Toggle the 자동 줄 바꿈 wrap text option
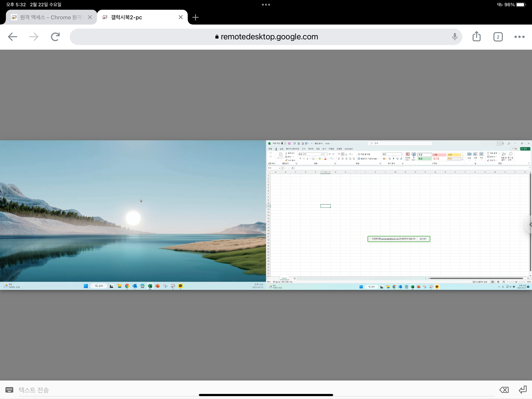Image resolution: width=532 pixels, height=399 pixels. coord(364,154)
